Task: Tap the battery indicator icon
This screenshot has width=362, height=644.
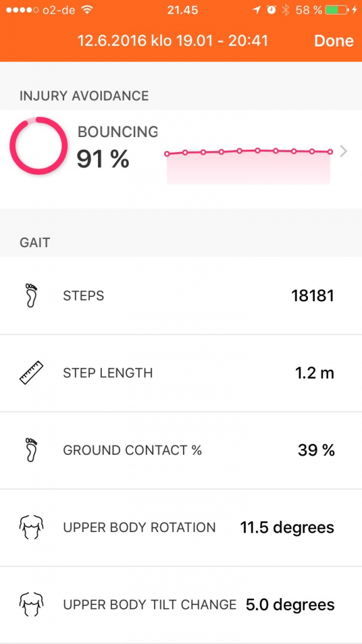Action: click(337, 10)
